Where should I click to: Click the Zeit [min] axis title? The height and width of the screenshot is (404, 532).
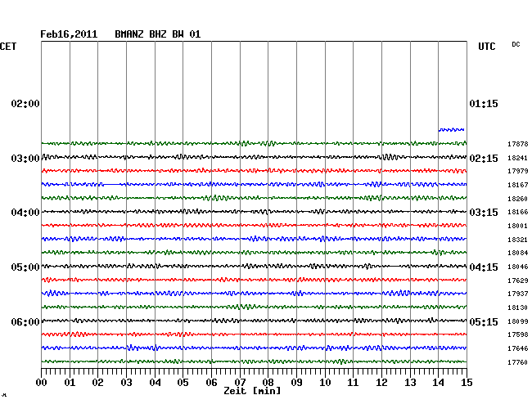pos(252,391)
